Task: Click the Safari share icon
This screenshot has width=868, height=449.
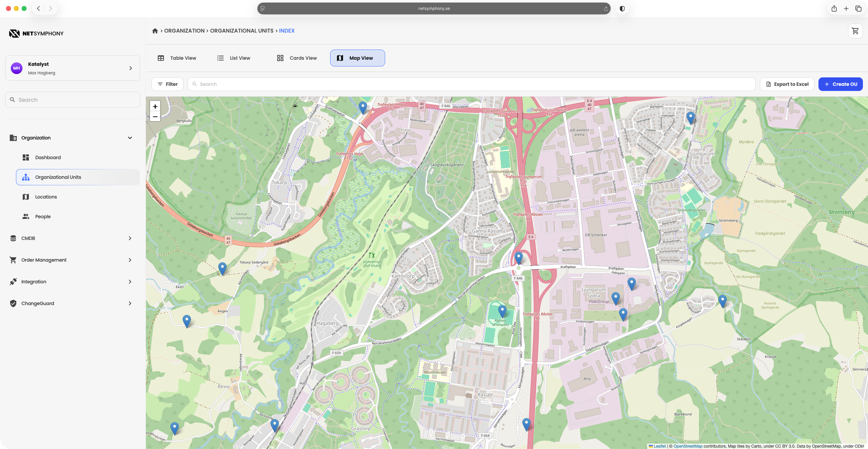Action: (x=834, y=9)
